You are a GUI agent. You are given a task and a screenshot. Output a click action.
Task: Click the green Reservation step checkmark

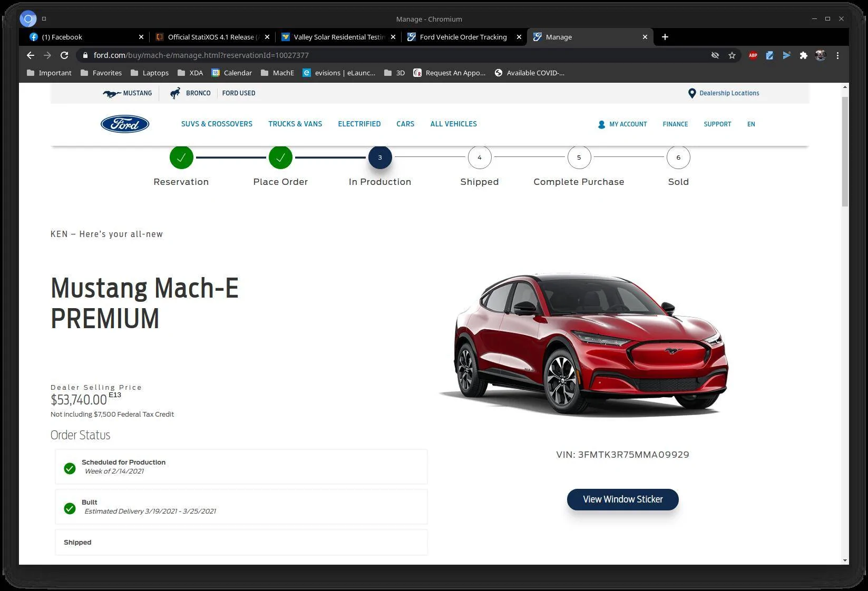click(x=181, y=157)
